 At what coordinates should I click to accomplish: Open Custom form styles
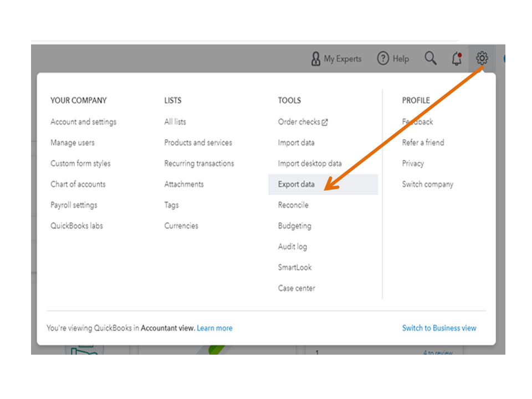[x=80, y=163]
